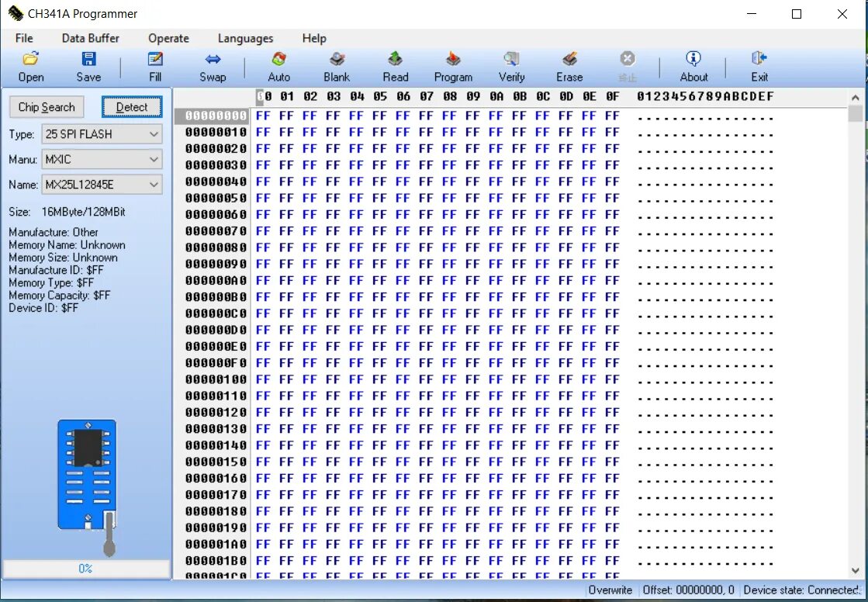The width and height of the screenshot is (868, 602).
Task: Click the hex view scrollbar down arrow
Action: click(x=856, y=570)
